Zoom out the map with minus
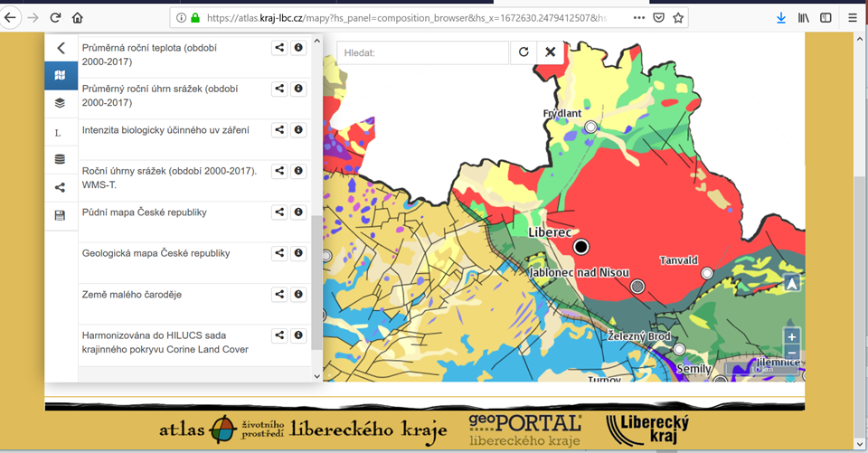 coord(792,353)
